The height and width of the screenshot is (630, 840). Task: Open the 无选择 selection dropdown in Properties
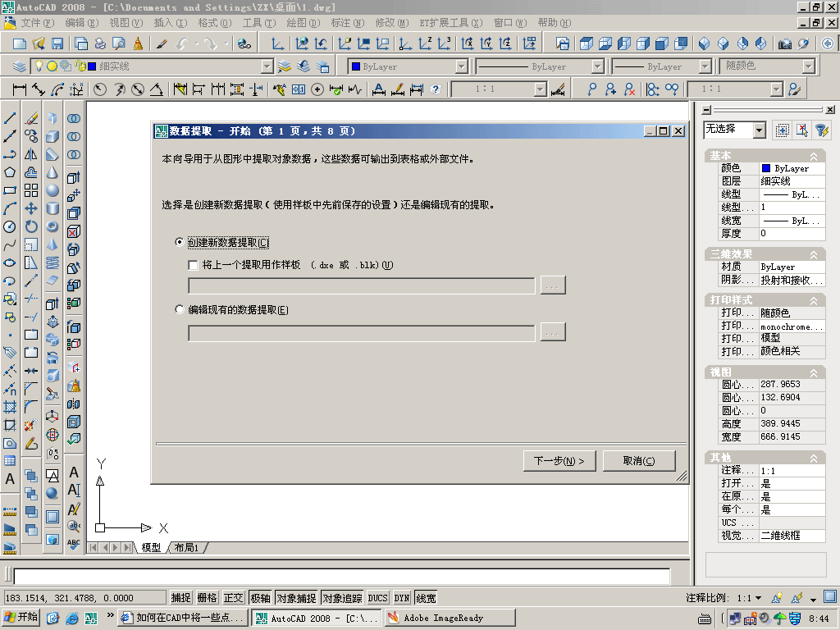point(760,130)
